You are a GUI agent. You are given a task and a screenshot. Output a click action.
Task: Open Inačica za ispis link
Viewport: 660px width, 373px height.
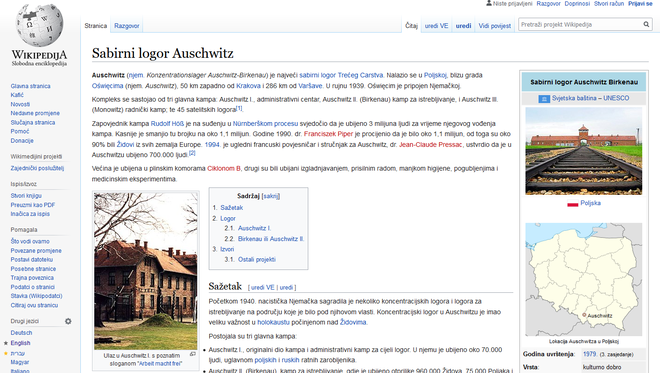30,214
